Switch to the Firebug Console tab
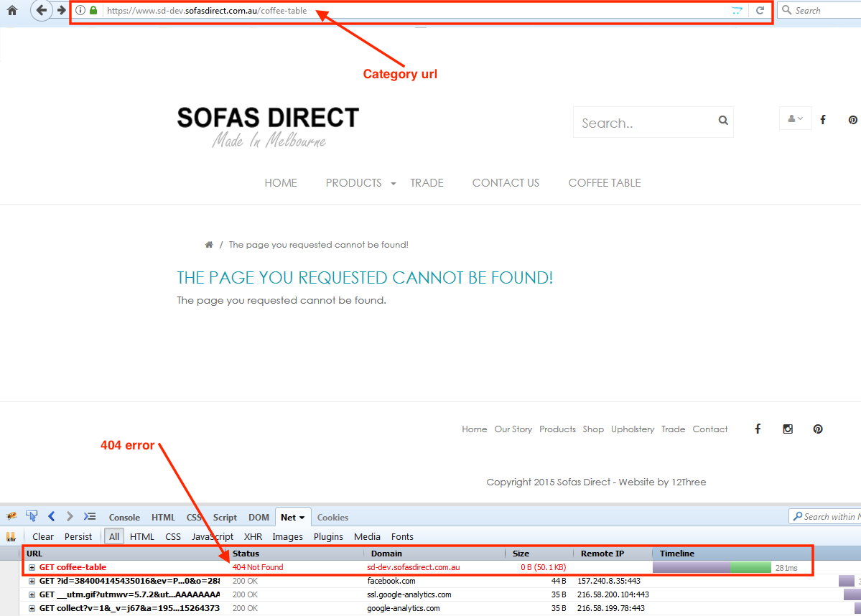 pyautogui.click(x=124, y=517)
